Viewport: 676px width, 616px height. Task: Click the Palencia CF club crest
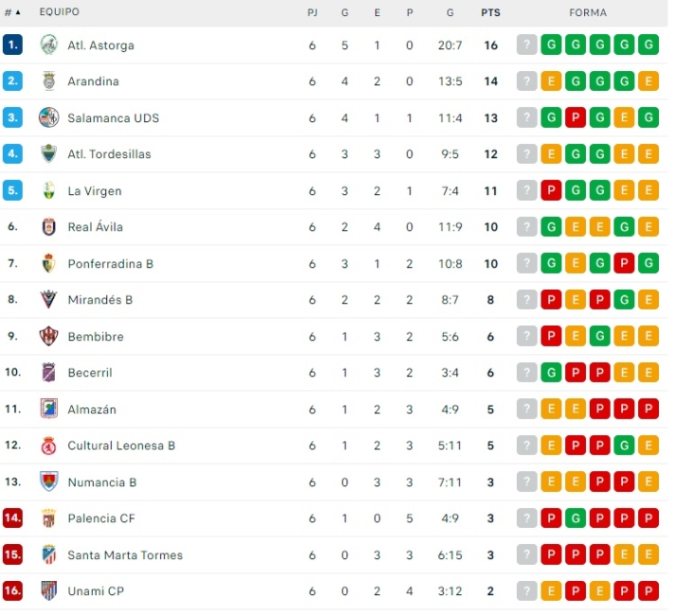coord(49,519)
